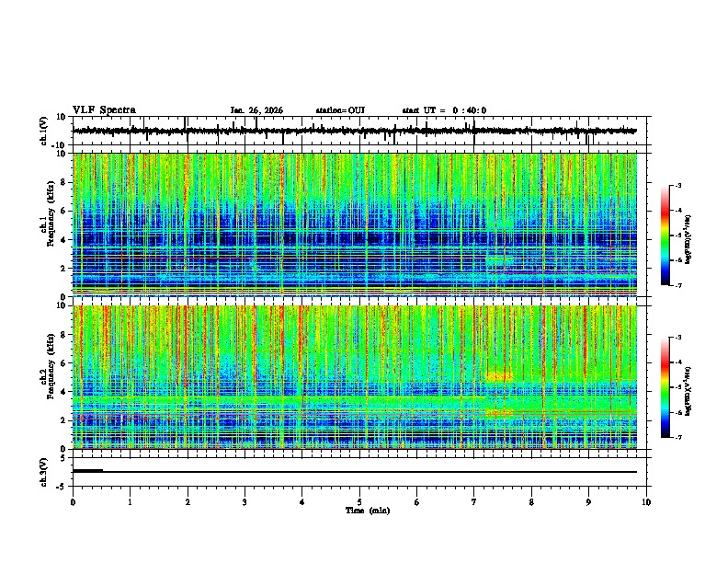
Task: Click the "start UT = 0 :40: 0" text
Action: click(x=444, y=110)
